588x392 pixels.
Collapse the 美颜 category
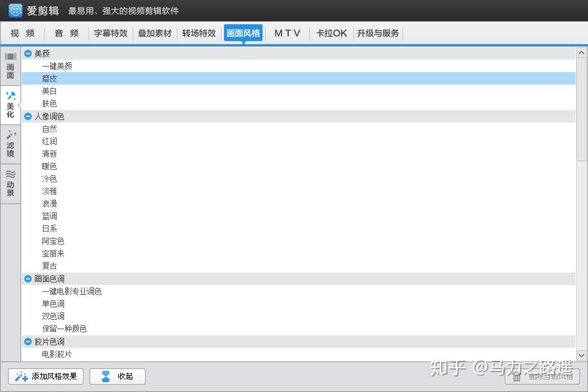coord(29,53)
